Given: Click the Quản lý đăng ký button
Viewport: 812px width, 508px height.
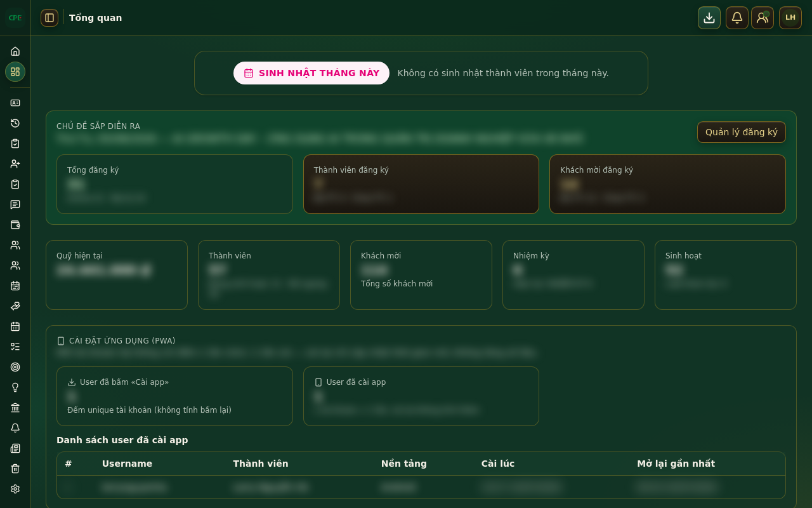Looking at the screenshot, I should point(742,132).
